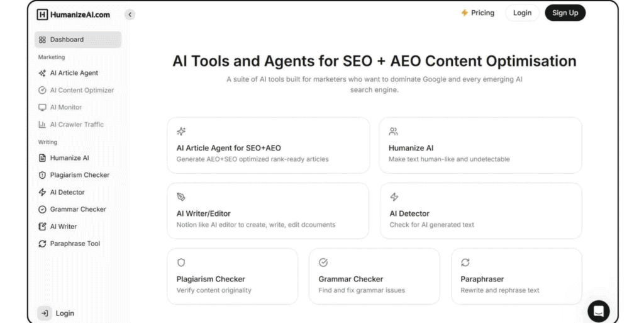Collapse the sidebar with the chevron button
Viewport: 644px width, 323px height.
pyautogui.click(x=130, y=14)
